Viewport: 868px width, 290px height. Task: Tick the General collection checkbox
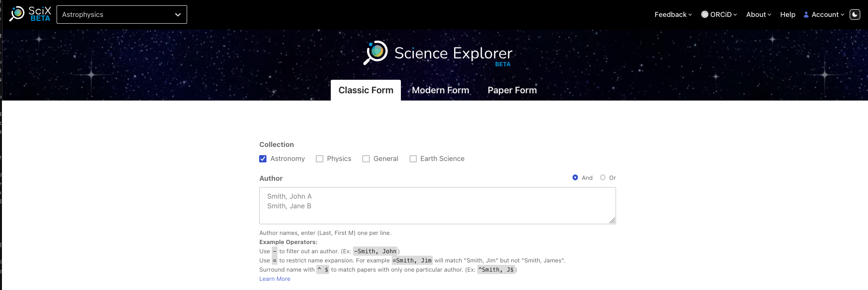[366, 159]
